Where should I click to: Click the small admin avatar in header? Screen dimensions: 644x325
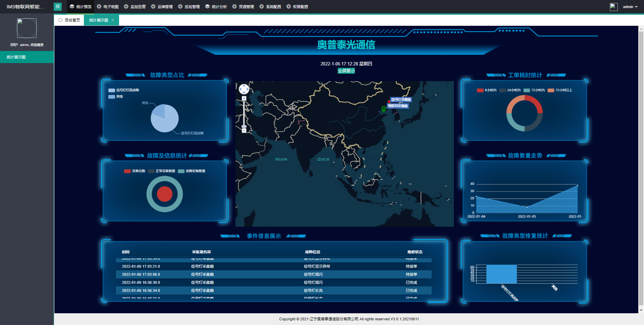(613, 7)
